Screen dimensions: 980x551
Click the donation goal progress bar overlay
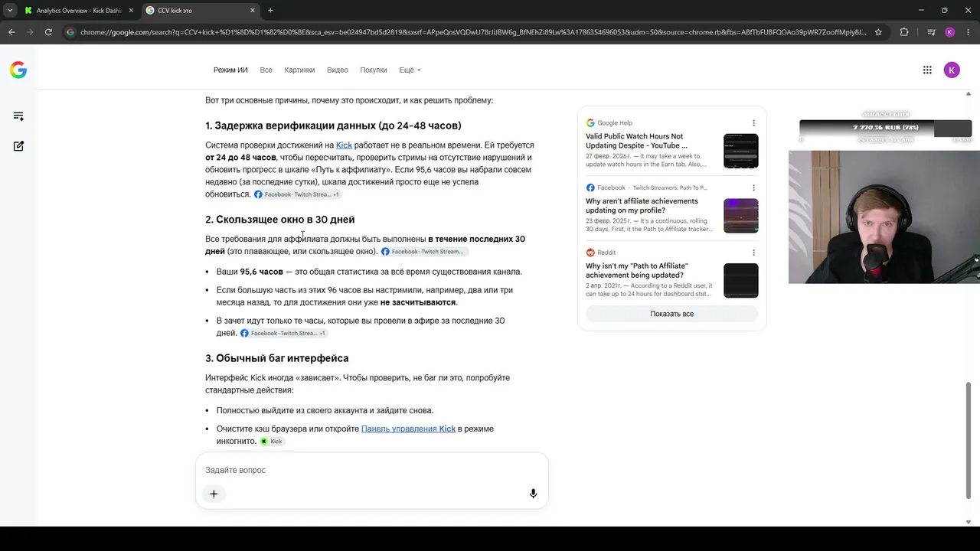pyautogui.click(x=885, y=128)
